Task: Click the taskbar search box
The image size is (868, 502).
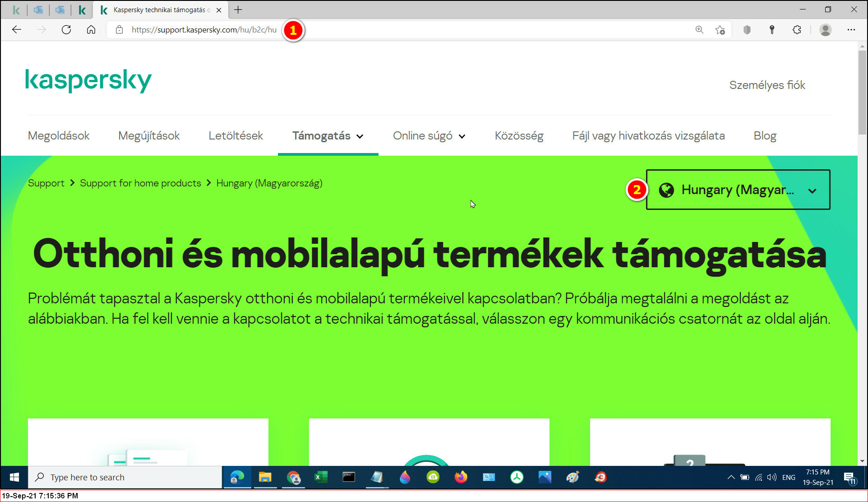Action: click(x=125, y=477)
